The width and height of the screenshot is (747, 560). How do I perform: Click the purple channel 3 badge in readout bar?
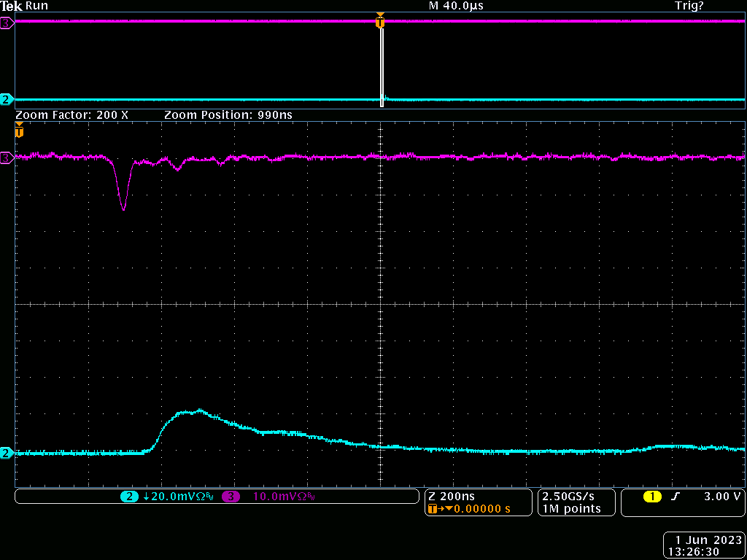click(231, 497)
